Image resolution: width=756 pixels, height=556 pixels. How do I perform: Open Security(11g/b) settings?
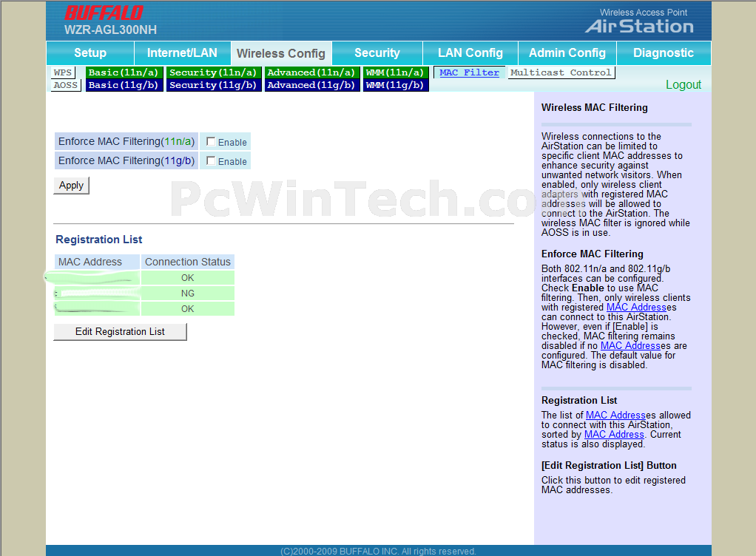click(x=214, y=85)
